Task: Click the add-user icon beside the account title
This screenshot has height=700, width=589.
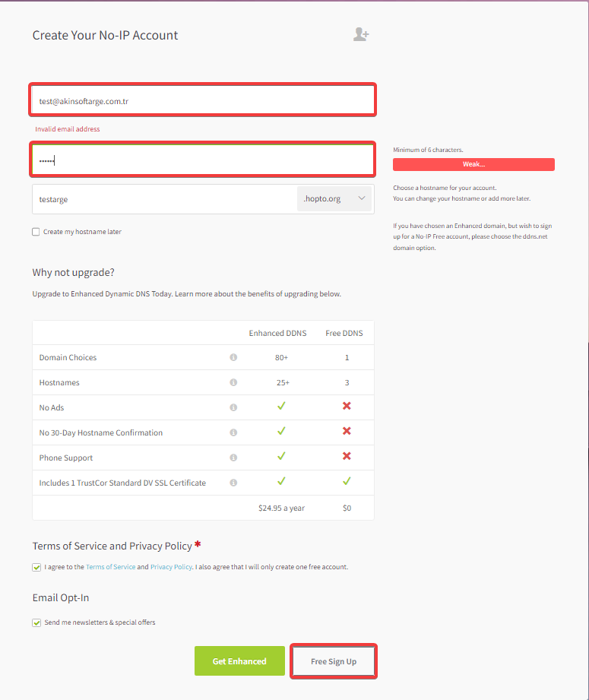Action: pos(361,34)
